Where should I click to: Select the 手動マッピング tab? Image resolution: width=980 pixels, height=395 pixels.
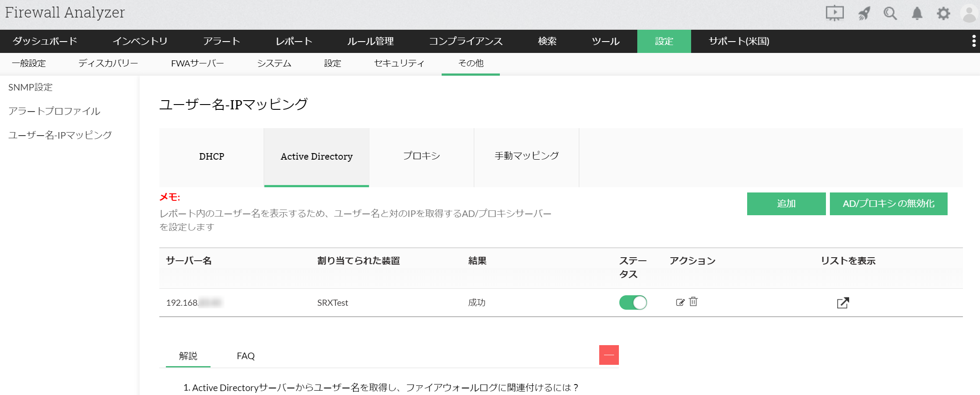pyautogui.click(x=527, y=156)
